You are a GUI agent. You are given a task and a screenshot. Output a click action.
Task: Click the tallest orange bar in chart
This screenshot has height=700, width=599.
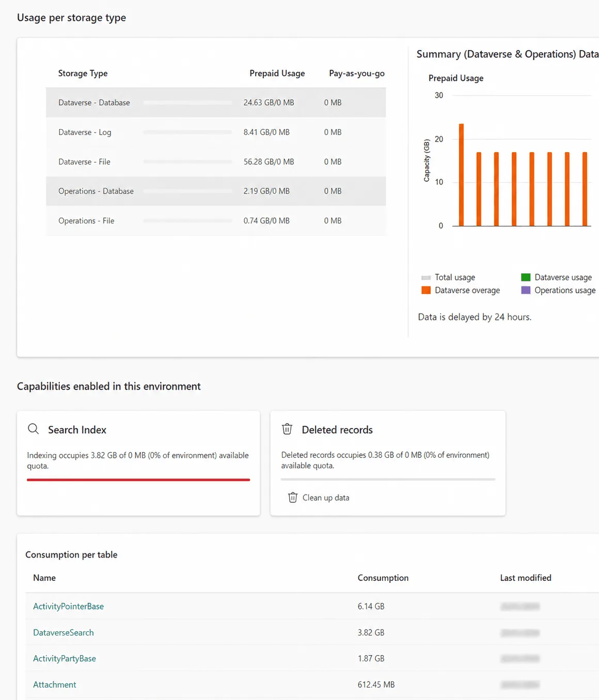coord(461,175)
